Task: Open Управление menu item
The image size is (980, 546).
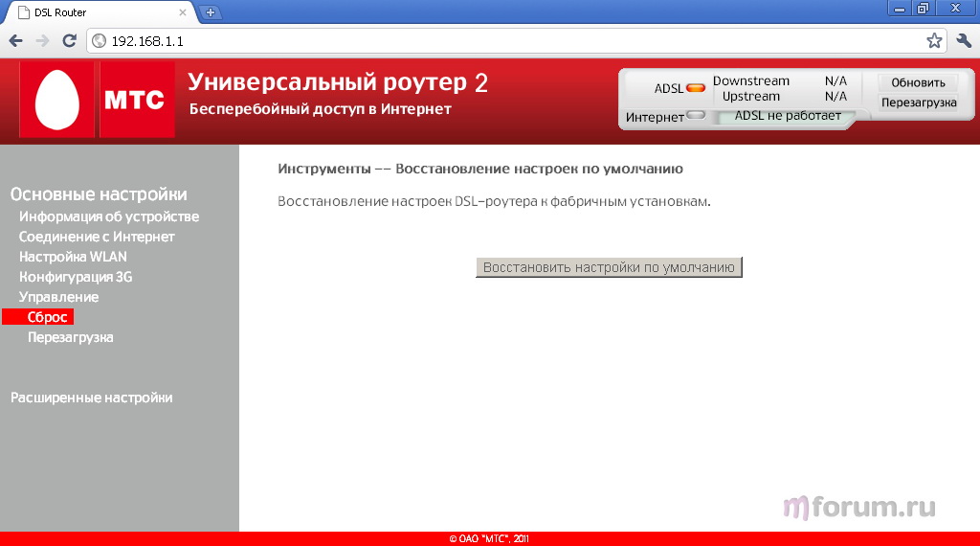Action: (x=58, y=297)
